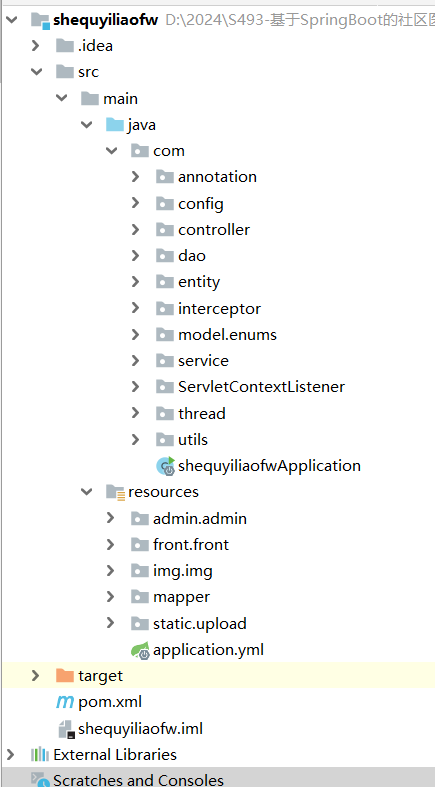Click the Scratches and Consoles icon
The height and width of the screenshot is (787, 435).
(40, 779)
